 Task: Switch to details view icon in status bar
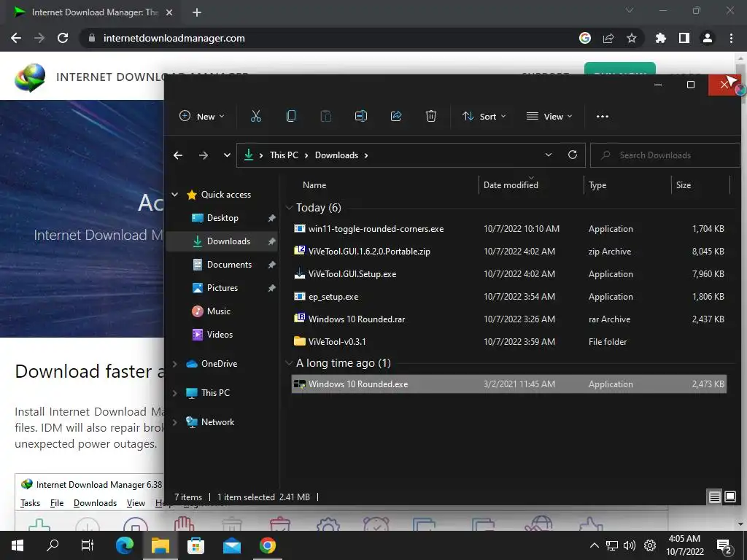point(714,497)
